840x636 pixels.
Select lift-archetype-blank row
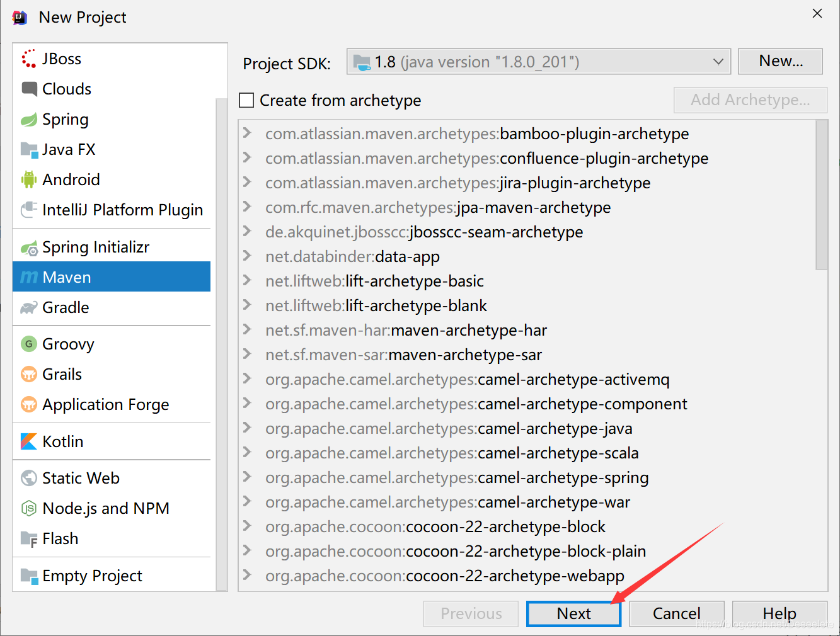[x=527, y=305]
